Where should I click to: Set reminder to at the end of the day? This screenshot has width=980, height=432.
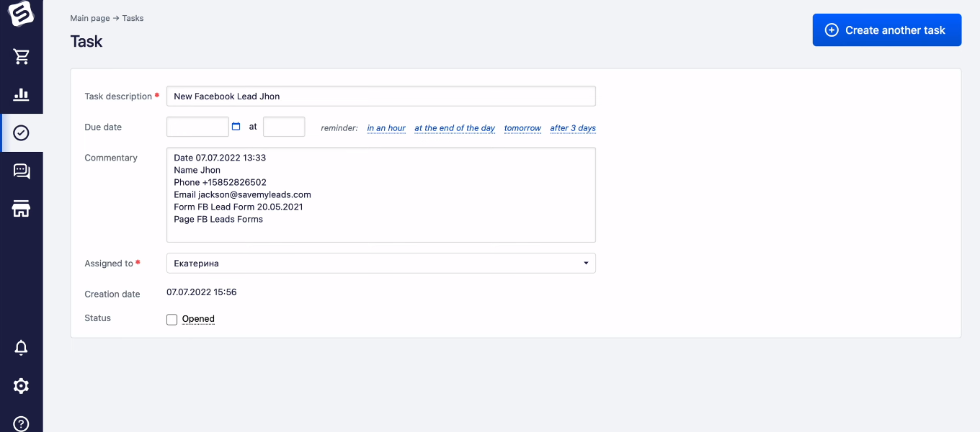pos(455,128)
